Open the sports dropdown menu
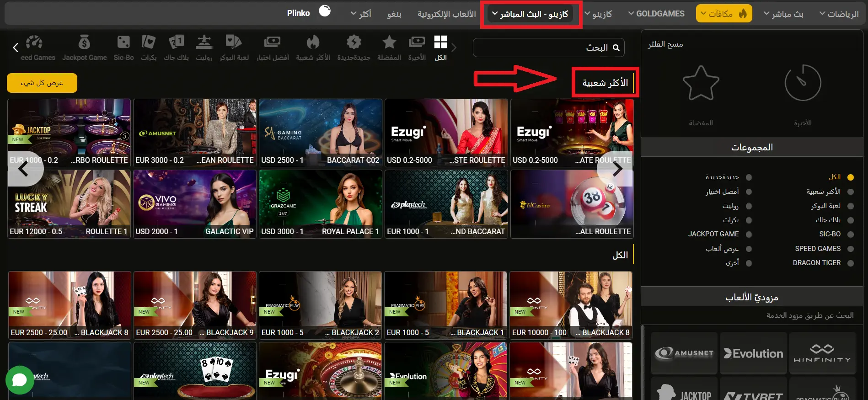 pos(839,14)
